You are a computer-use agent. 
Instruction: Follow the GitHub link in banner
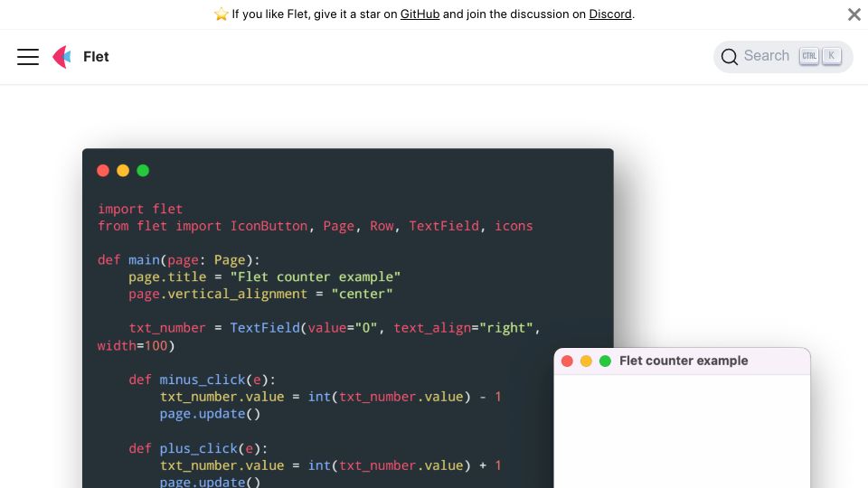420,14
